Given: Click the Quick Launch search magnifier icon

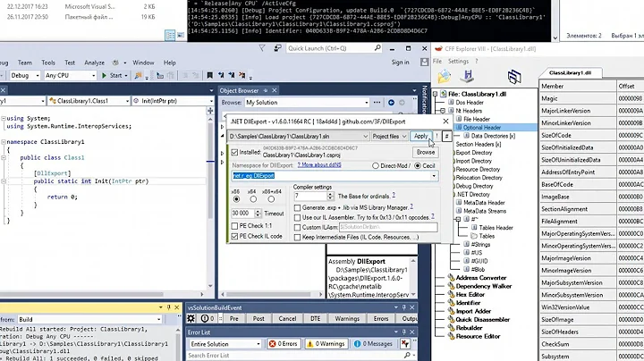Looking at the screenshot, I should click(377, 48).
